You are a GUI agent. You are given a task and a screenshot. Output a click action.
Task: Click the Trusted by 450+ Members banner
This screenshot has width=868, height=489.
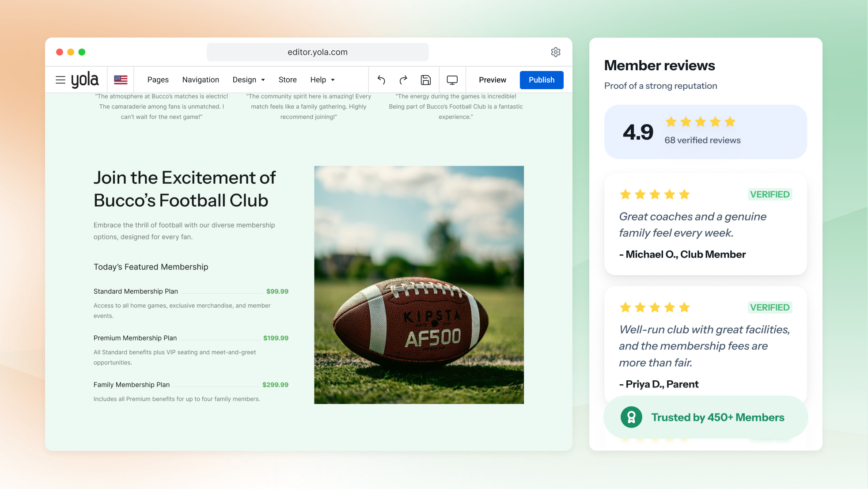tap(706, 417)
